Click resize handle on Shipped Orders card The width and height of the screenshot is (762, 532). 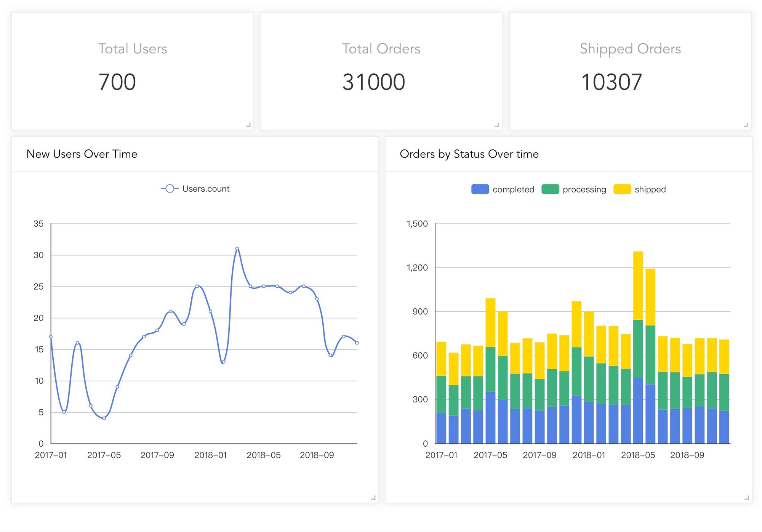pyautogui.click(x=746, y=125)
